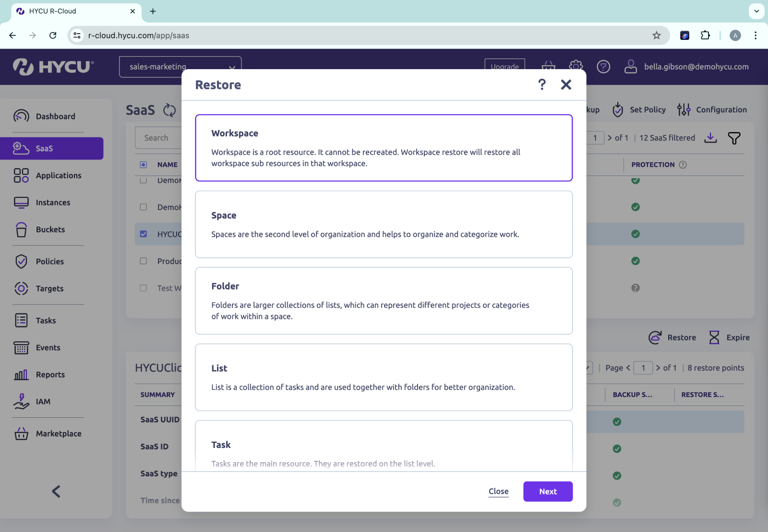Click the download export icon near SaaS filter
This screenshot has height=532, width=768.
pos(711,138)
